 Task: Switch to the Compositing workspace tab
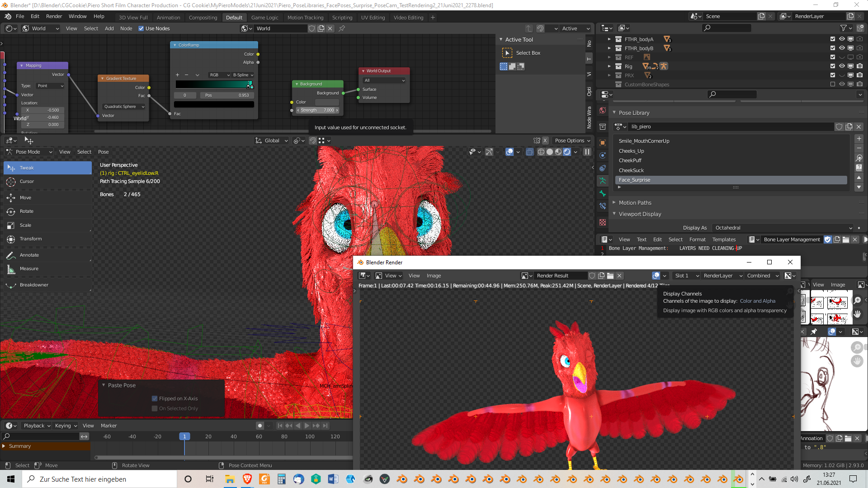click(203, 18)
